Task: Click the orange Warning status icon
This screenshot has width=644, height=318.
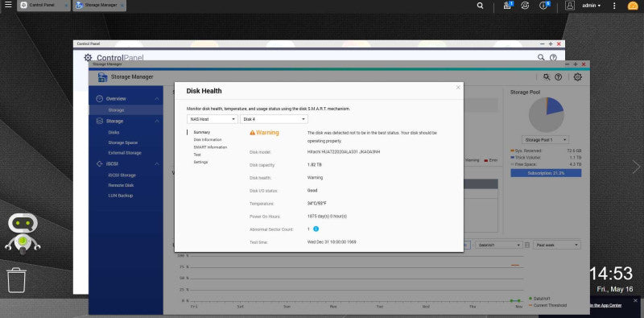Action: (x=252, y=133)
